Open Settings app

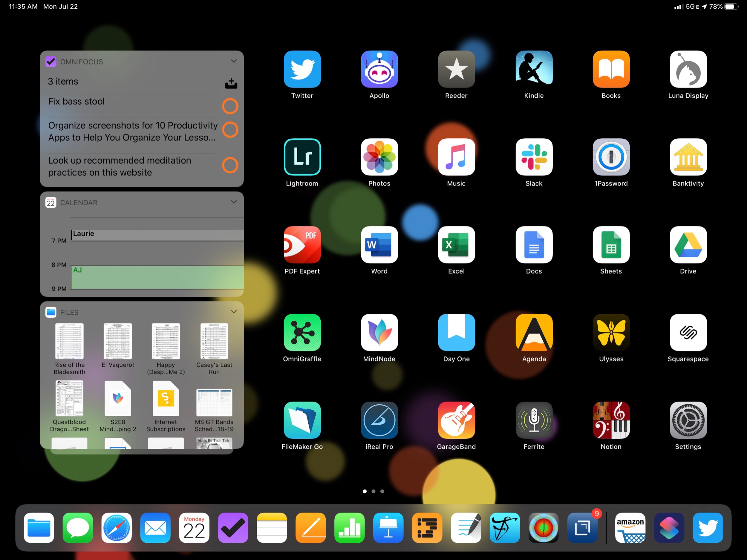tap(688, 420)
